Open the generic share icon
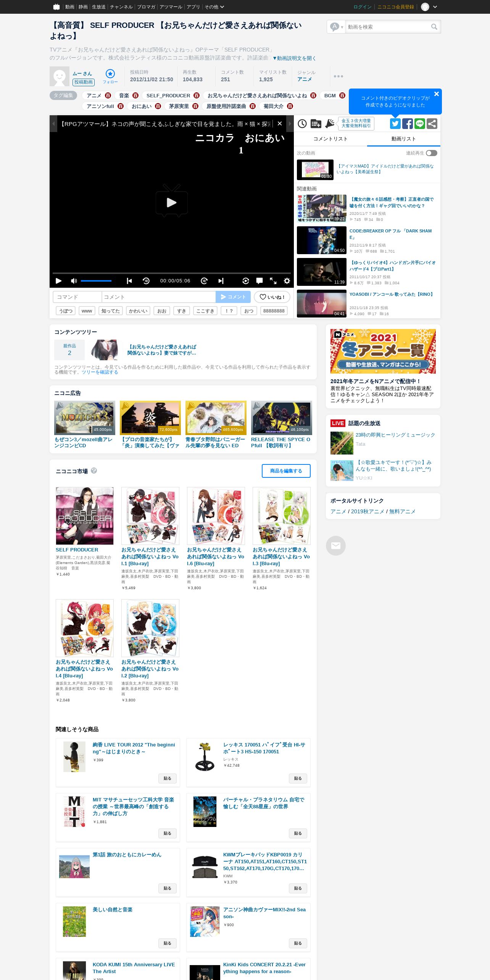 click(x=432, y=124)
